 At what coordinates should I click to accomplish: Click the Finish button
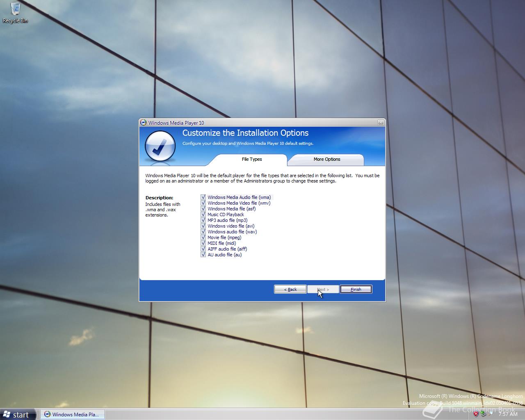356,289
